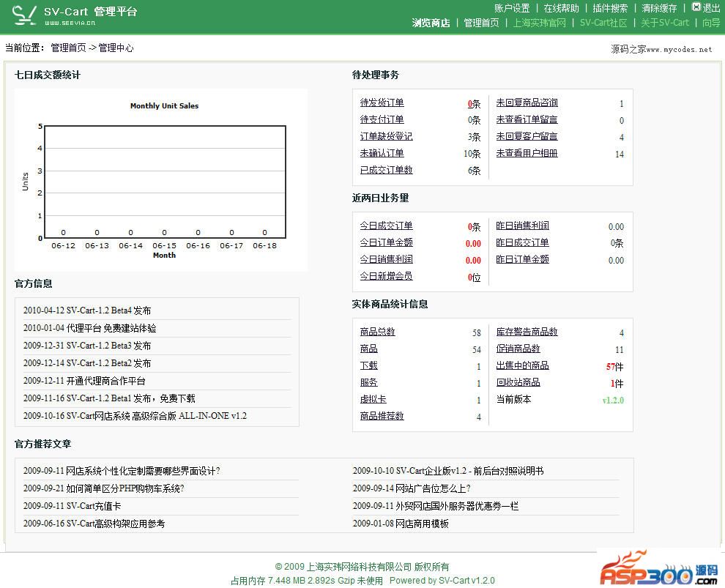This screenshot has width=725, height=588.
Task: Click the v1.2.0 current version value
Action: pyautogui.click(x=613, y=400)
